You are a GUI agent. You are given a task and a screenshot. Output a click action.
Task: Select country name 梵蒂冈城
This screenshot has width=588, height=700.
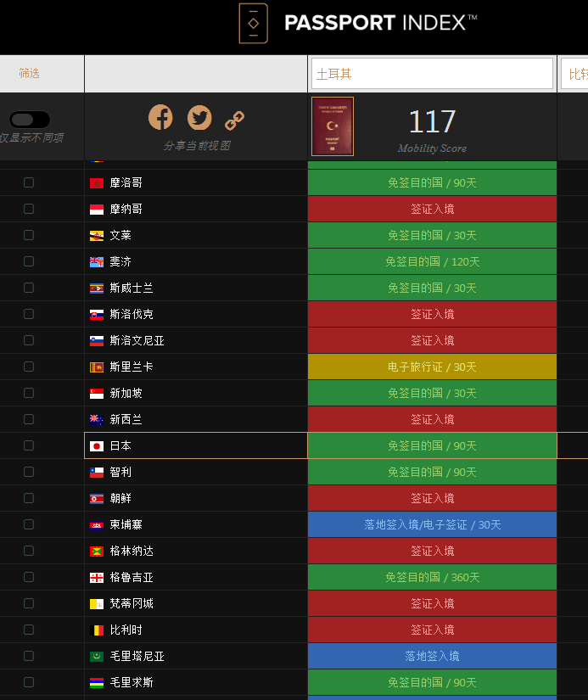(x=132, y=604)
